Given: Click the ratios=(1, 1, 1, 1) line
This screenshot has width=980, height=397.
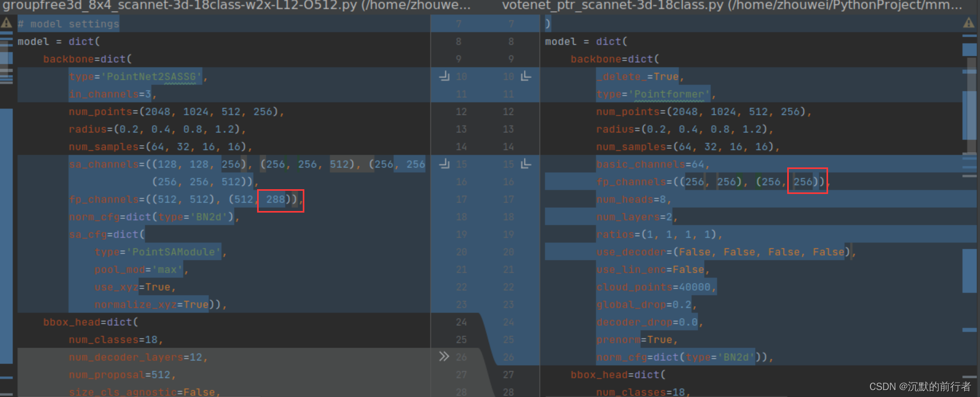Looking at the screenshot, I should 659,234.
